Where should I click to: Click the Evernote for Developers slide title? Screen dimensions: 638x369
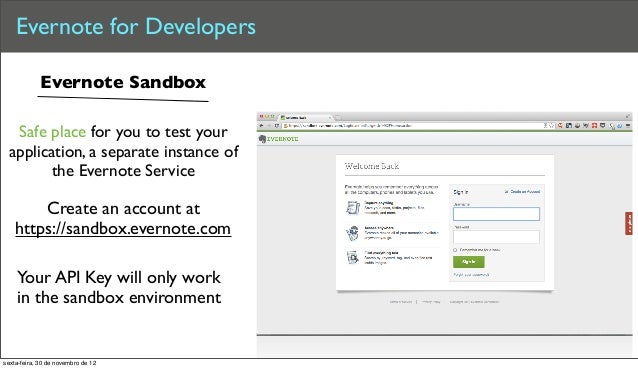coord(136,27)
